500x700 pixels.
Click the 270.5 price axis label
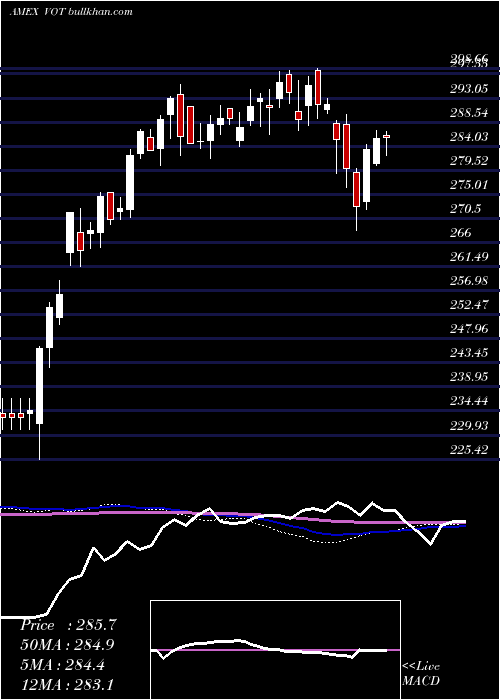pos(465,209)
